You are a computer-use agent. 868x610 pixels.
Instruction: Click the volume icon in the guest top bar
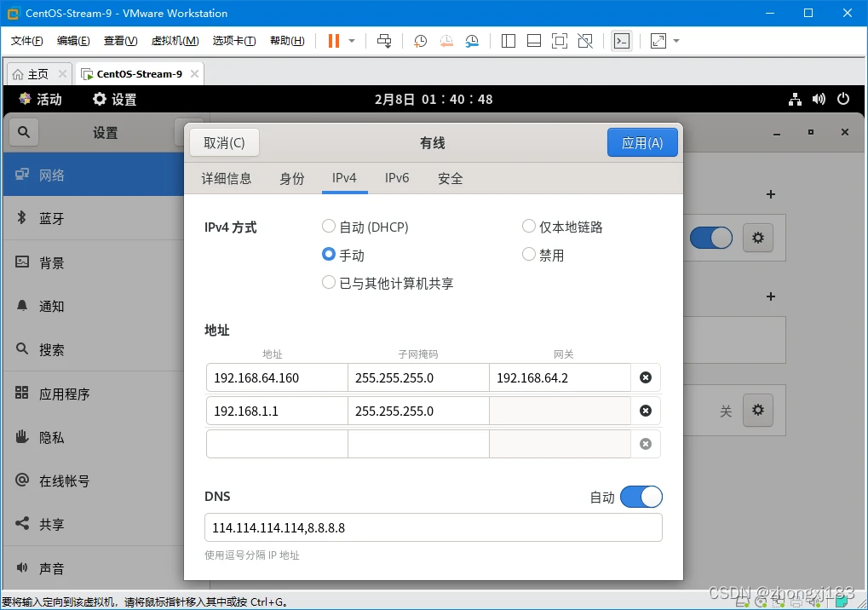[x=818, y=99]
